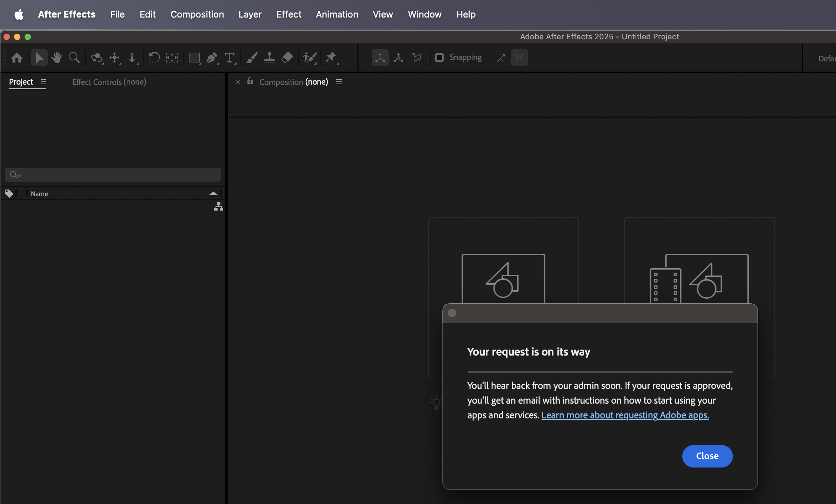
Task: Select the Eraser tool
Action: coord(287,58)
